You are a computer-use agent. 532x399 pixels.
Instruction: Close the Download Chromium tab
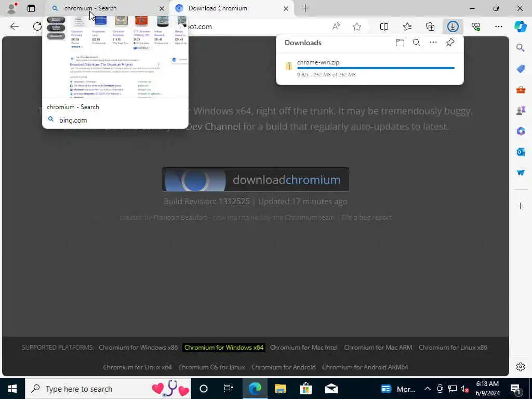click(x=286, y=8)
